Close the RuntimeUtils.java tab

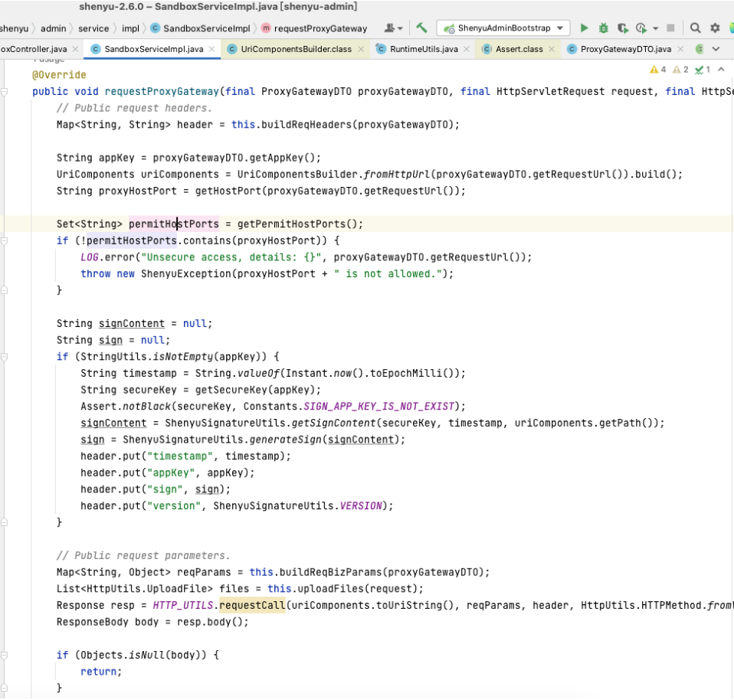click(467, 49)
